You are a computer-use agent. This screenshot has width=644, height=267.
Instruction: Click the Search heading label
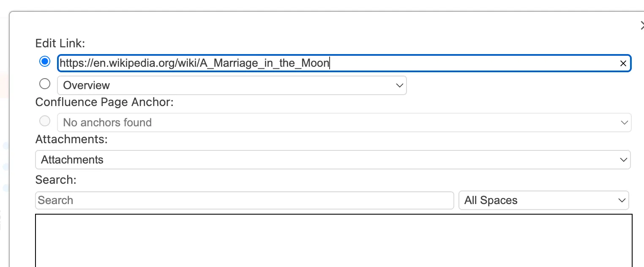tap(56, 180)
